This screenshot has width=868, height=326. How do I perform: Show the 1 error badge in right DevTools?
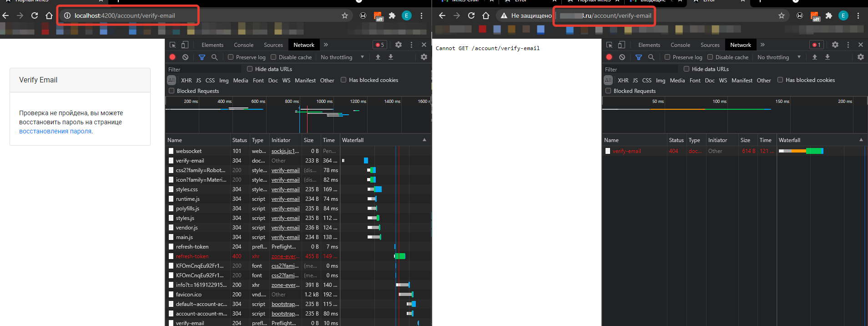(816, 45)
